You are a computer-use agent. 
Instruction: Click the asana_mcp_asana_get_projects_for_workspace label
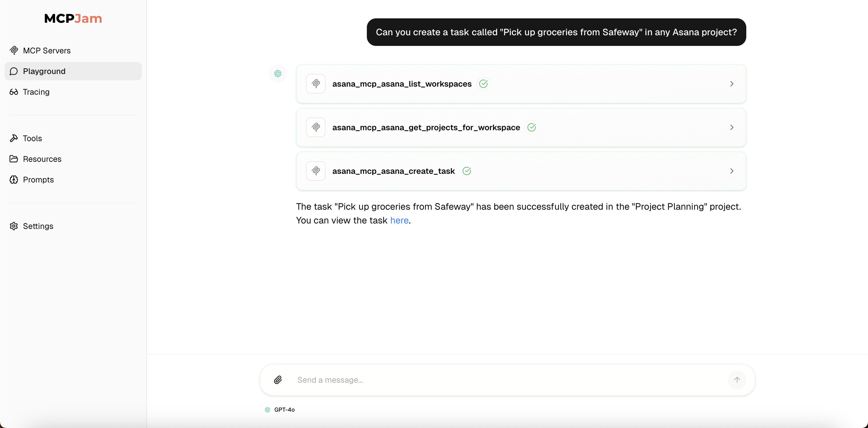pos(426,128)
